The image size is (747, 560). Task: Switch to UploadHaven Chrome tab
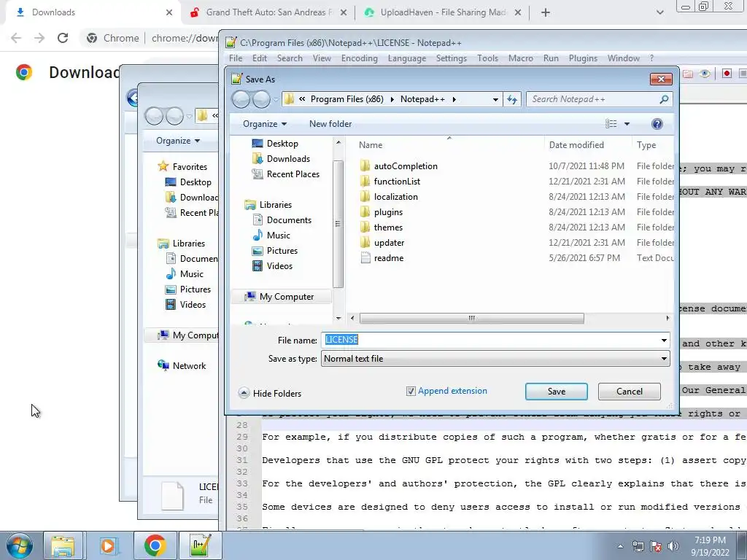point(442,12)
